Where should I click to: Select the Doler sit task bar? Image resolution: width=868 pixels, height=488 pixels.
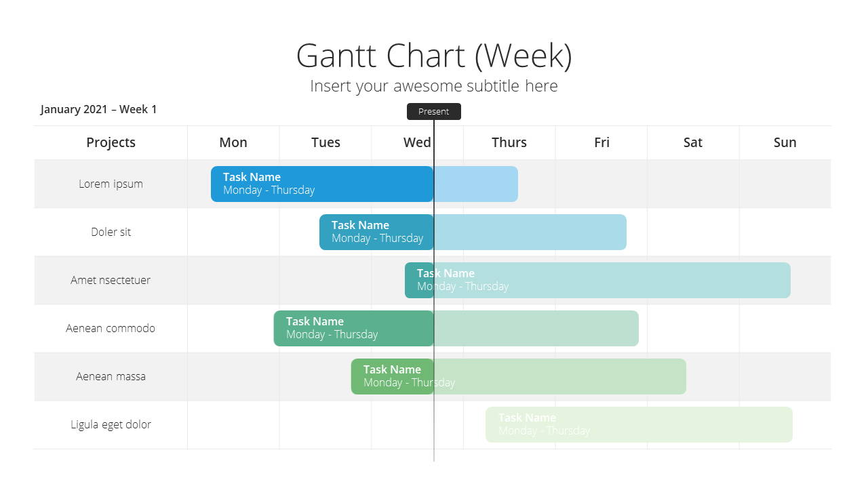(x=473, y=232)
